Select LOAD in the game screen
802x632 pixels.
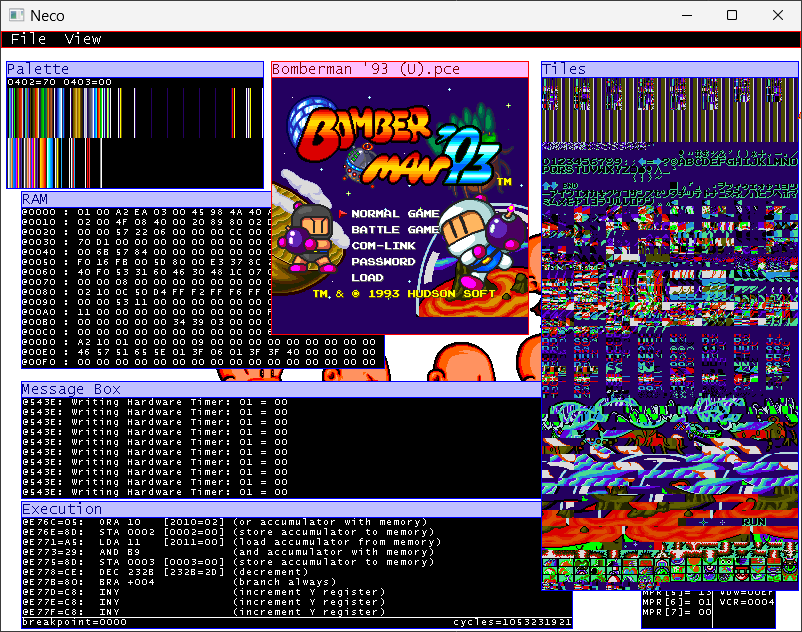pos(367,278)
